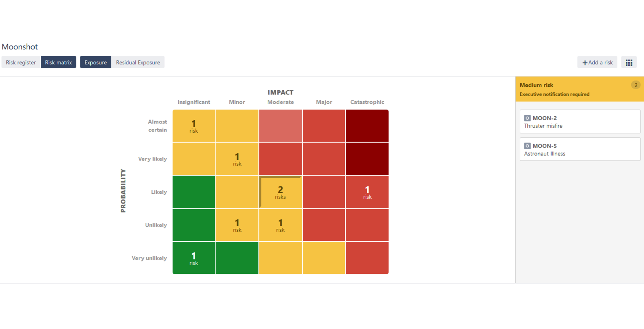
Task: Click the plus icon on Add a risk
Action: click(585, 62)
